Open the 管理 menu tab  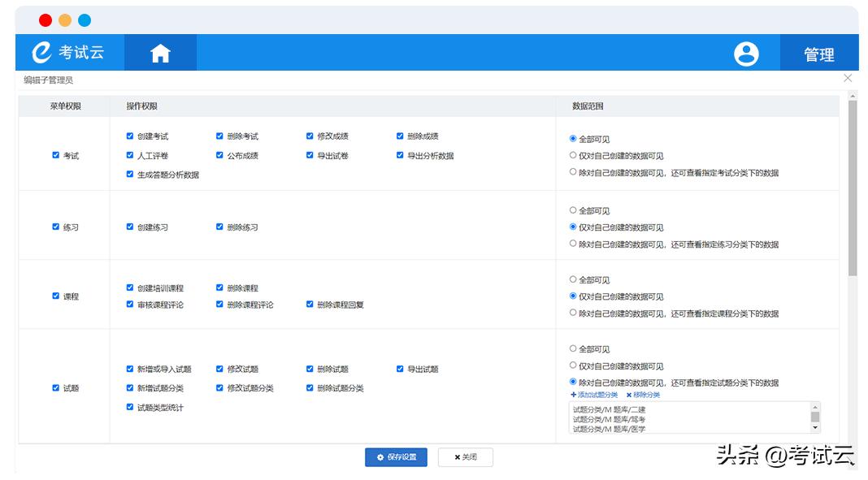point(818,54)
